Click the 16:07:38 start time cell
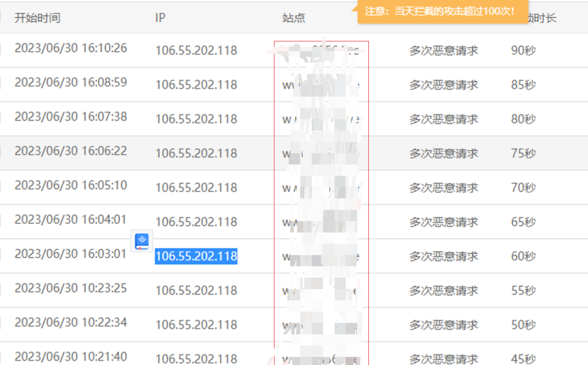Image resolution: width=588 pixels, height=365 pixels. click(x=71, y=116)
